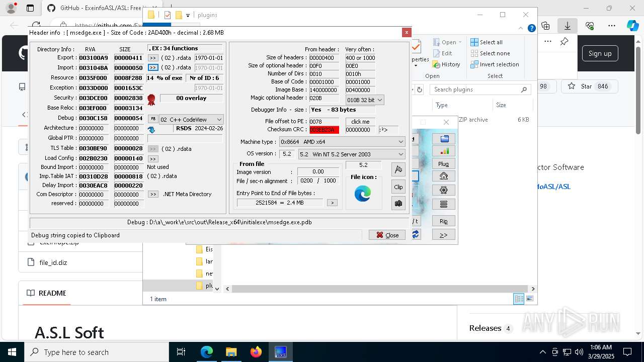Switch to details view icon in Explorer
This screenshot has width=644, height=362.
pyautogui.click(x=519, y=299)
